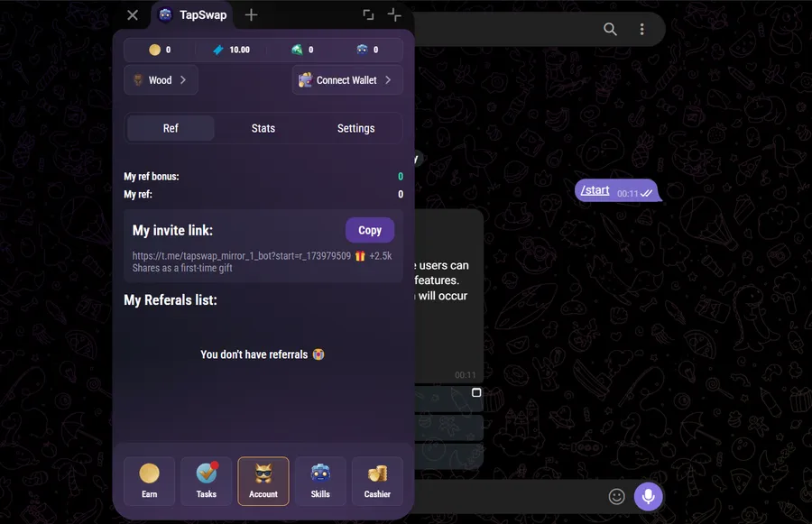The width and height of the screenshot is (812, 524).
Task: Close the TapSwap mini app panel
Action: (x=133, y=15)
